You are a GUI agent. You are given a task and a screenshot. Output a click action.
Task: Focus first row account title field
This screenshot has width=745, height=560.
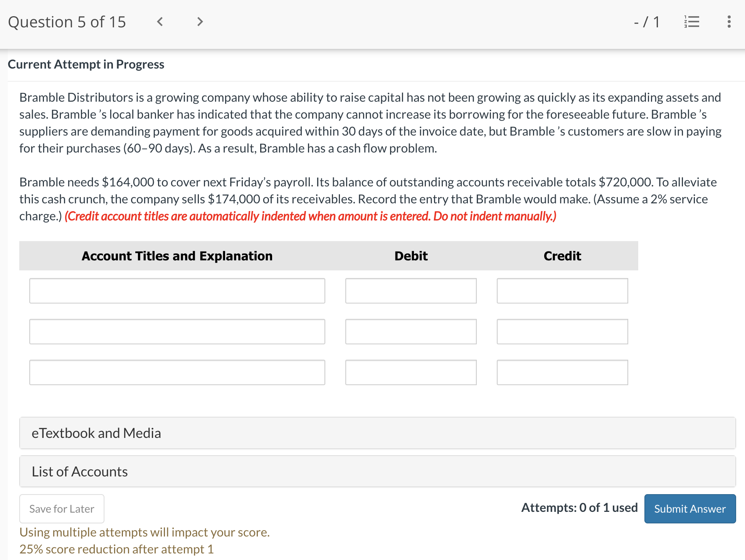pyautogui.click(x=177, y=291)
